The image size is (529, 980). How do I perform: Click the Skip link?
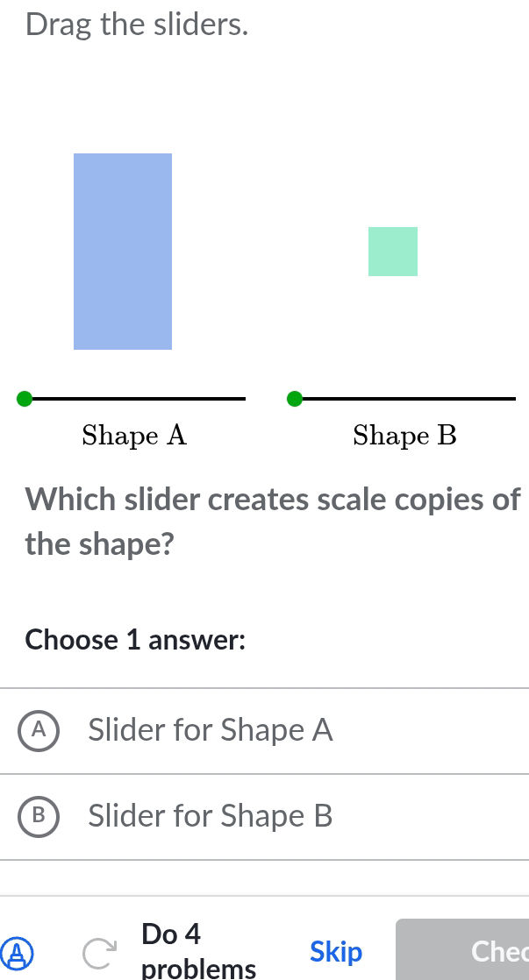pos(336,951)
